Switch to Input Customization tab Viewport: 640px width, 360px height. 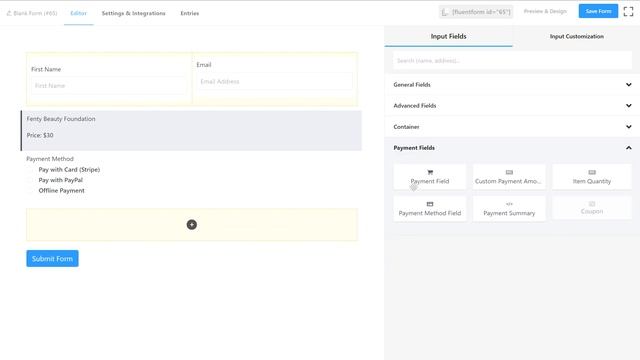click(576, 36)
